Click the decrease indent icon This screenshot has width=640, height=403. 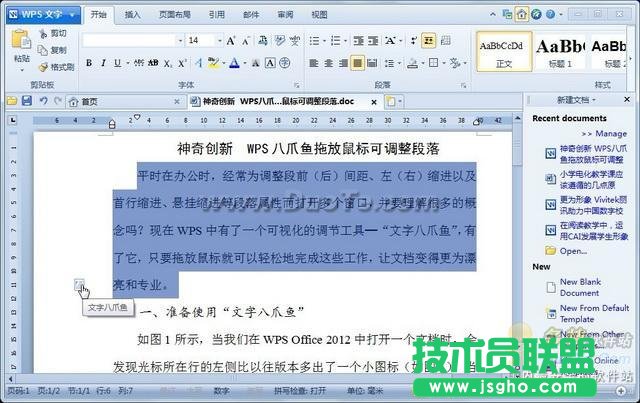click(x=359, y=41)
